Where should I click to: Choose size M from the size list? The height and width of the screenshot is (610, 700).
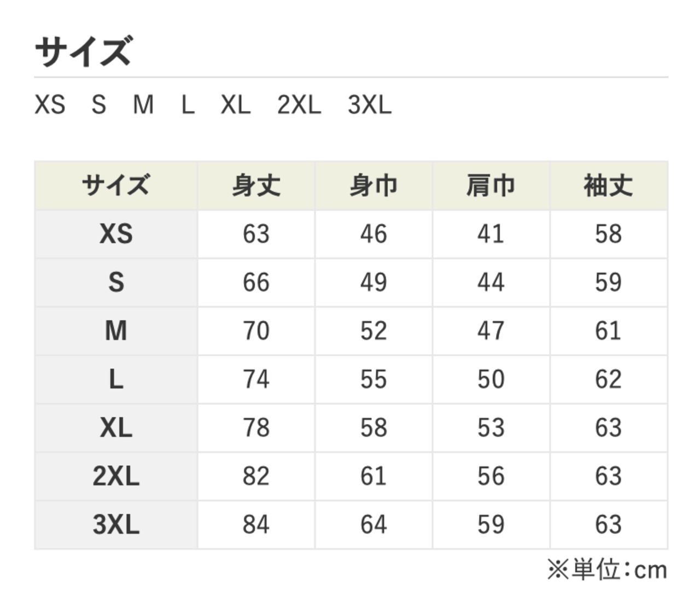click(143, 104)
